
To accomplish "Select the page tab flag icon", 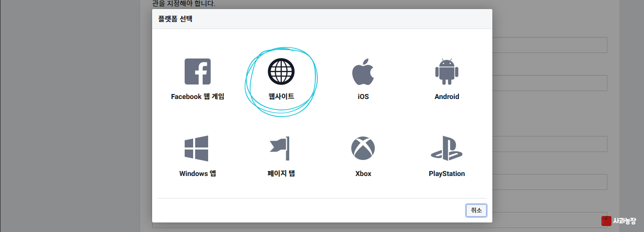I will click(x=281, y=148).
